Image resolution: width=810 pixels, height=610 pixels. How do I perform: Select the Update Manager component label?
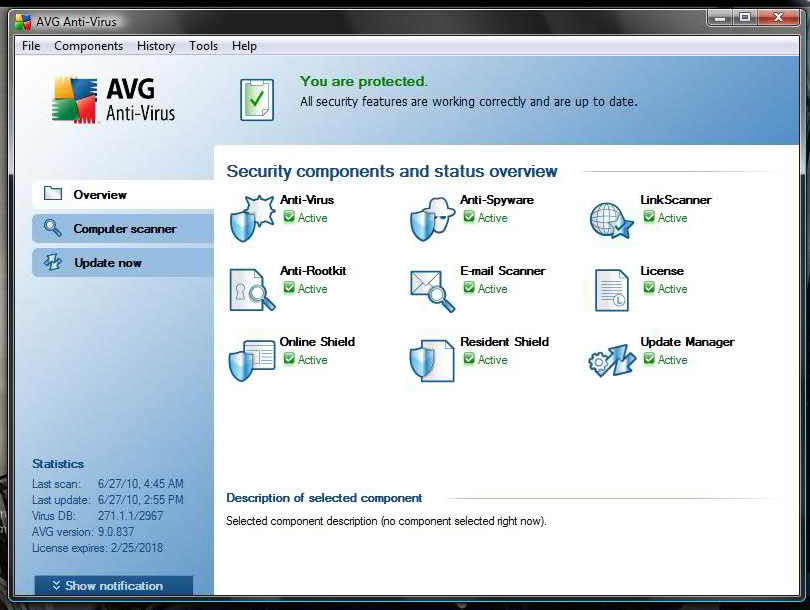(687, 342)
